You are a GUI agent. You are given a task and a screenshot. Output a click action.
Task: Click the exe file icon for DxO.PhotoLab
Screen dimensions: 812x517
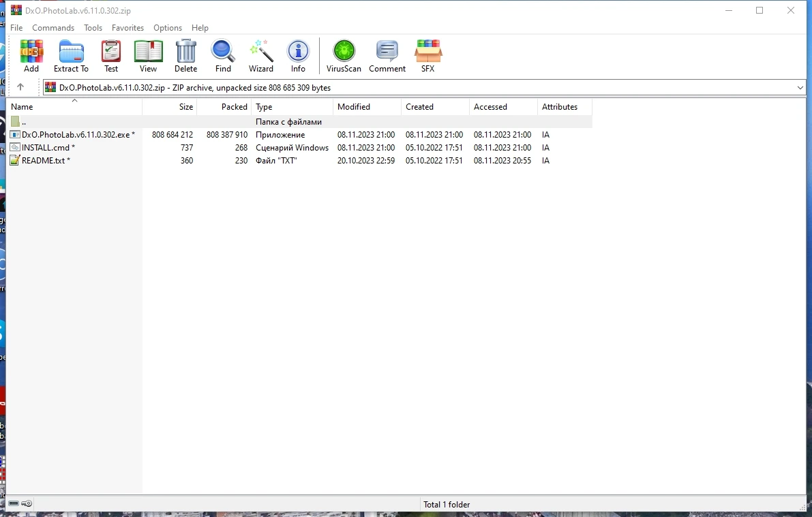click(x=15, y=135)
